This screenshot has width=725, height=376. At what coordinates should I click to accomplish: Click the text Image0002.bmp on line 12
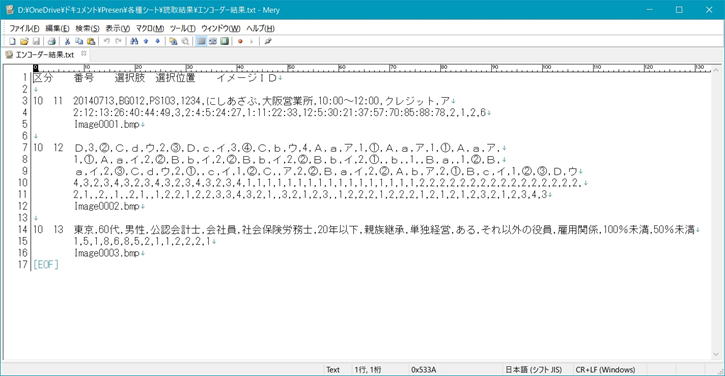(107, 206)
